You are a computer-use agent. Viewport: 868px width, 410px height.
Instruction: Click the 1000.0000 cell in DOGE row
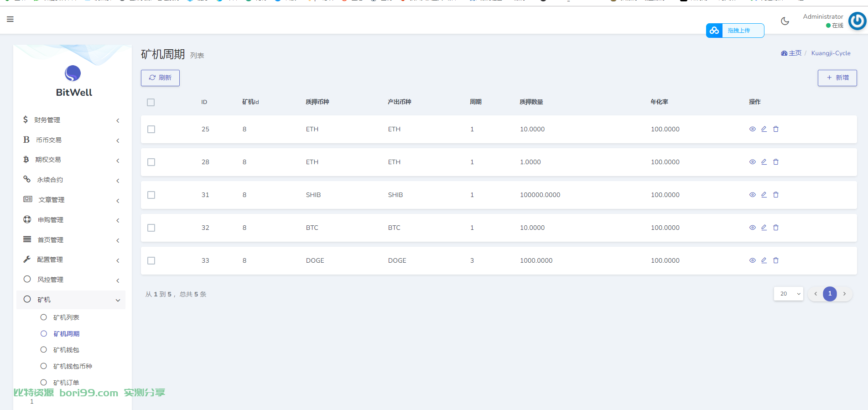536,260
